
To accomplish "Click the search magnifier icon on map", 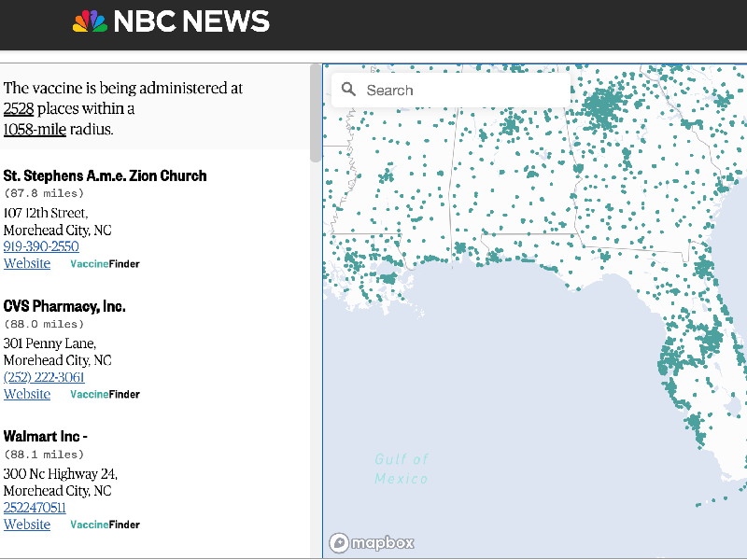I will (x=348, y=89).
